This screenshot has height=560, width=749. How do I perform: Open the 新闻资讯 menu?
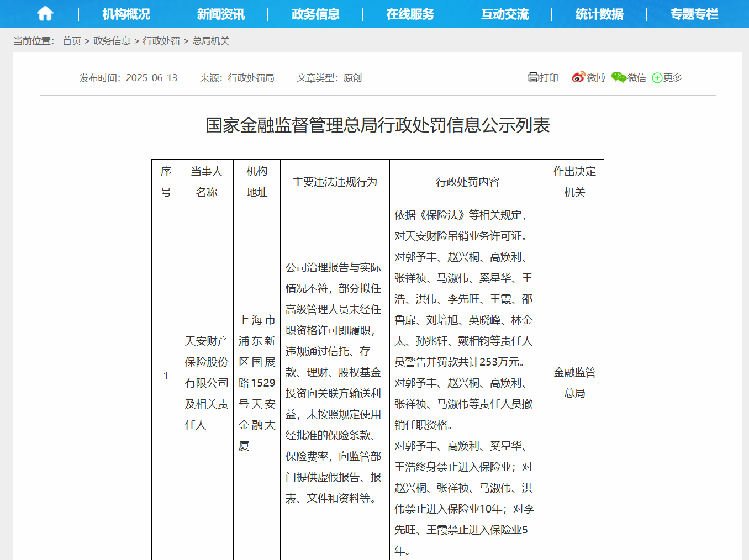click(x=221, y=14)
